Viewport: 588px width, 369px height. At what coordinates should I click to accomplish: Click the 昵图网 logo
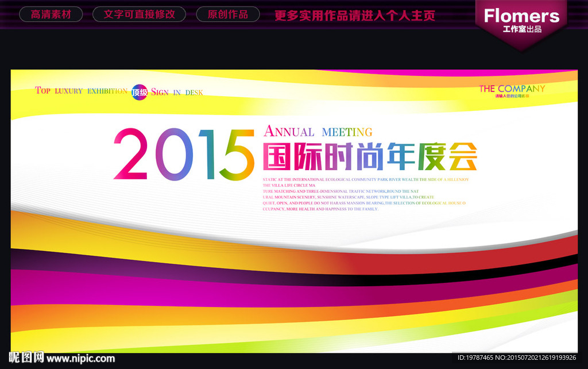26,358
